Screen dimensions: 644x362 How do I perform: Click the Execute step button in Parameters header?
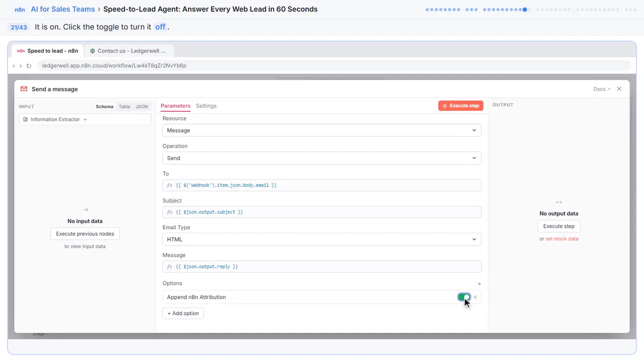pos(461,106)
